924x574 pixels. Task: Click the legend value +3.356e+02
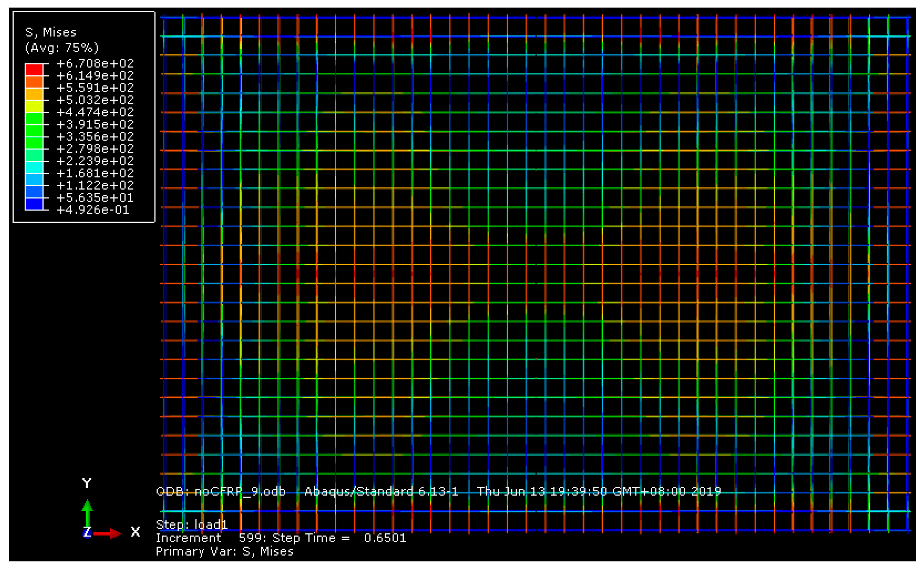[95, 137]
